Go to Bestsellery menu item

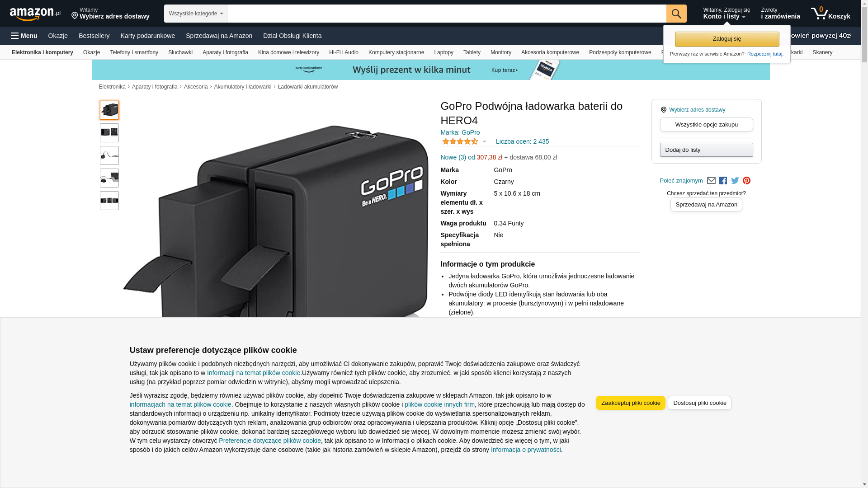(94, 36)
